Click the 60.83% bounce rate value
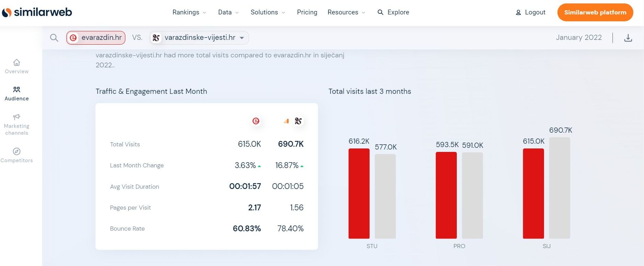The width and height of the screenshot is (644, 266). (247, 229)
